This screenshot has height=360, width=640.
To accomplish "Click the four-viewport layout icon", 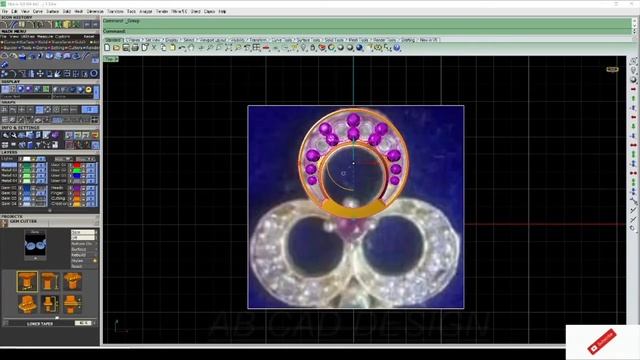I will [257, 48].
